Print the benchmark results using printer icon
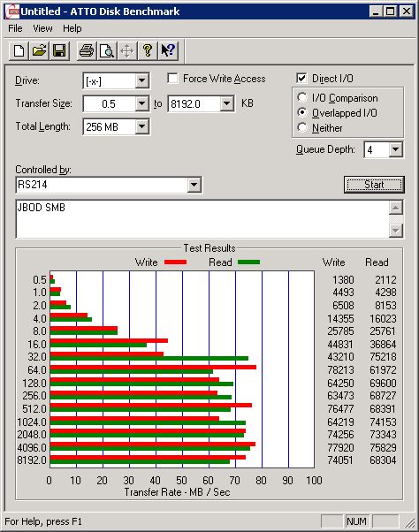419x532 pixels. [87, 51]
